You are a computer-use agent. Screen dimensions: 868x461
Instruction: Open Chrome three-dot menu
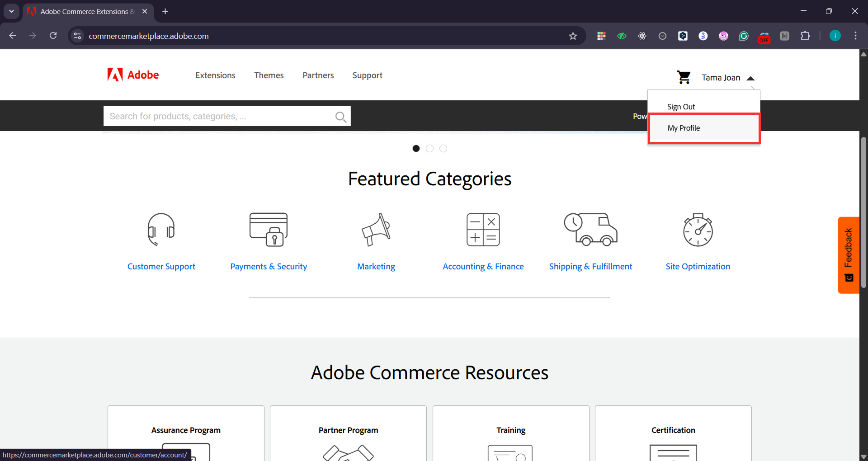[x=855, y=36]
